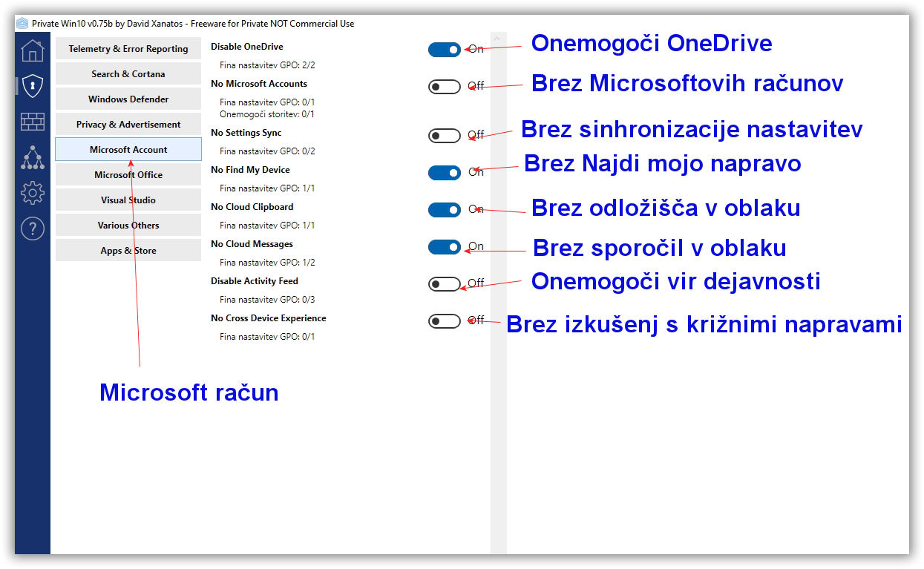Select the privacy shield icon in sidebar
Screen dimensions: 924x569
pyautogui.click(x=32, y=86)
